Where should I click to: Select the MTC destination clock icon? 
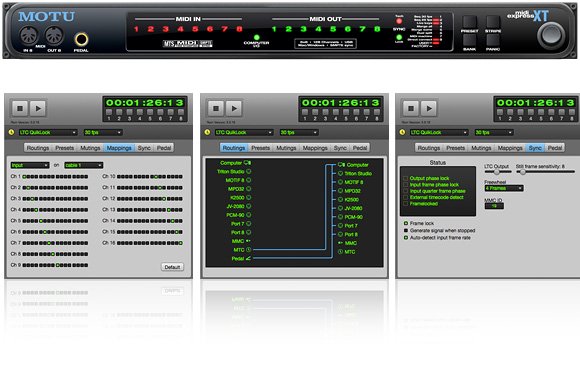click(x=340, y=251)
